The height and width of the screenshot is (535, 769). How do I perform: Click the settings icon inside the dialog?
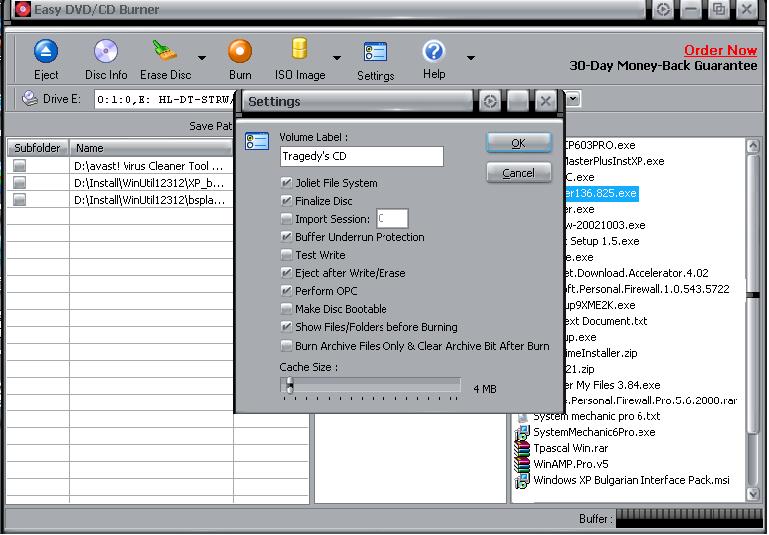coord(256,141)
